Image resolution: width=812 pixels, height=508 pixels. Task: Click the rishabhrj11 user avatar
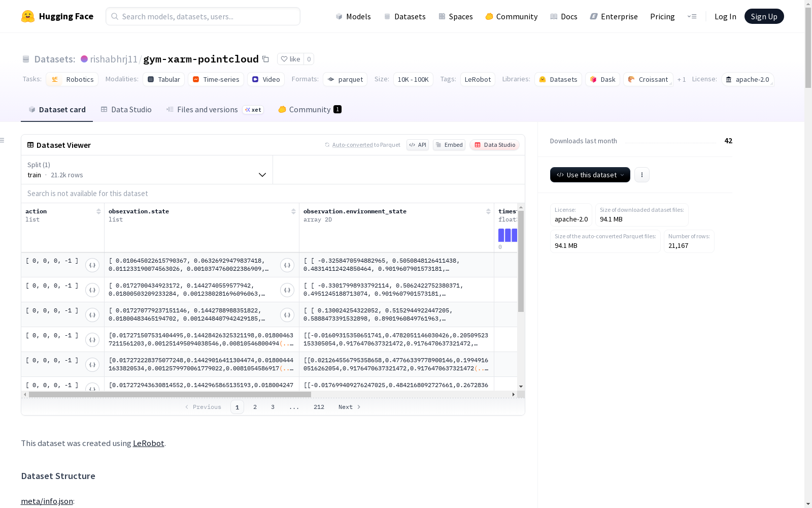pos(84,59)
